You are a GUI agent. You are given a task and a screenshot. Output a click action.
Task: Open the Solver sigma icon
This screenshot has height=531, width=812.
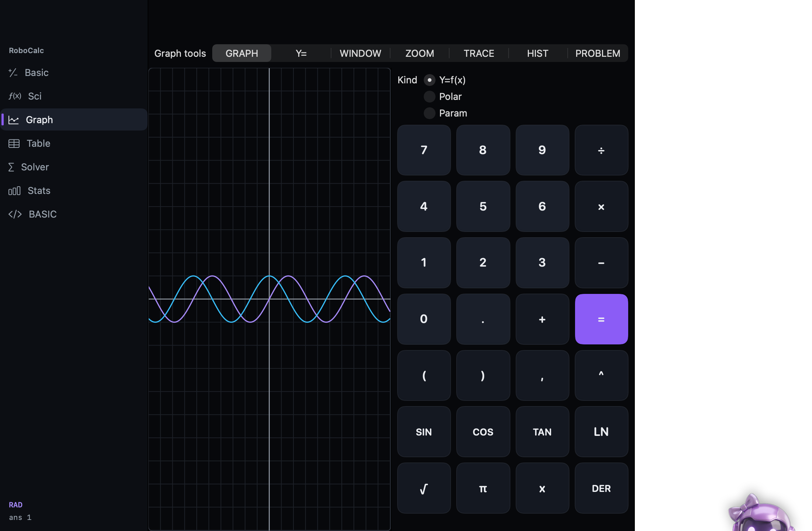11,167
